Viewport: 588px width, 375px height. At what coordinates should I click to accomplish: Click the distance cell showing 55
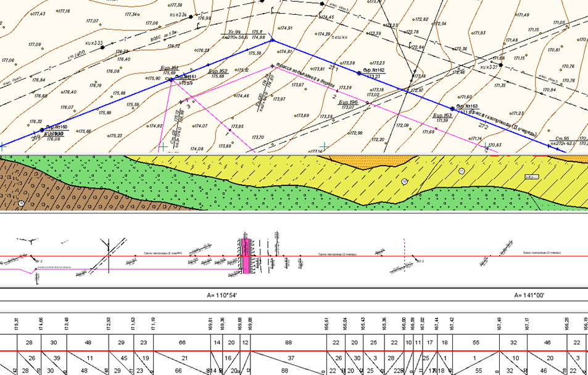pyautogui.click(x=475, y=342)
